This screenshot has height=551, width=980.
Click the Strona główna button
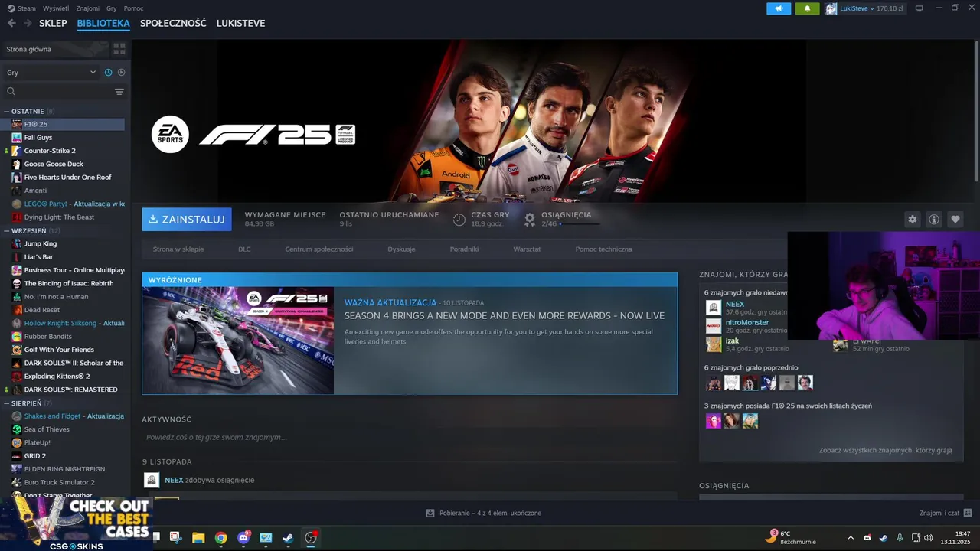(x=55, y=49)
